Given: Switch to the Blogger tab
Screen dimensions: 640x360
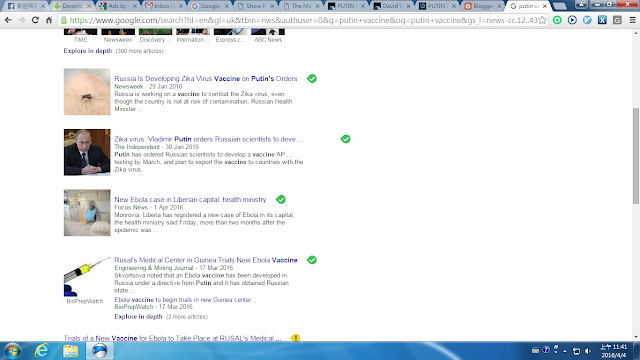Looking at the screenshot, I should [x=482, y=6].
